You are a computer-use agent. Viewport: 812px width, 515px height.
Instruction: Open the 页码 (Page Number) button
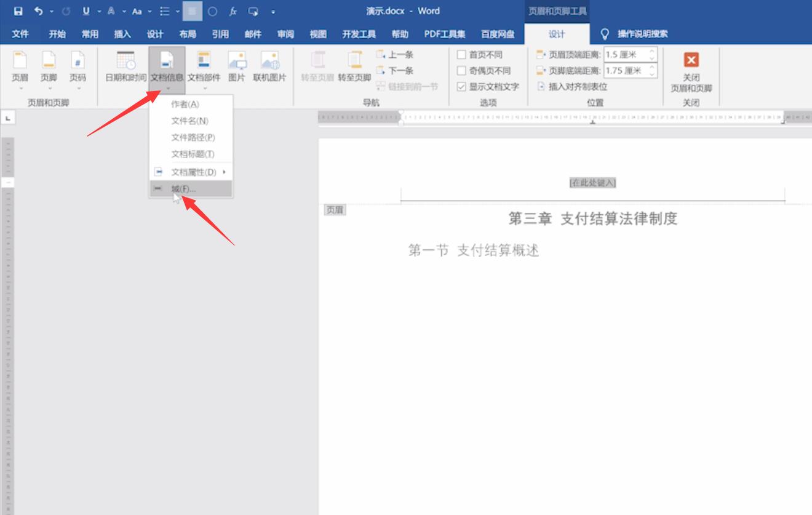point(78,70)
